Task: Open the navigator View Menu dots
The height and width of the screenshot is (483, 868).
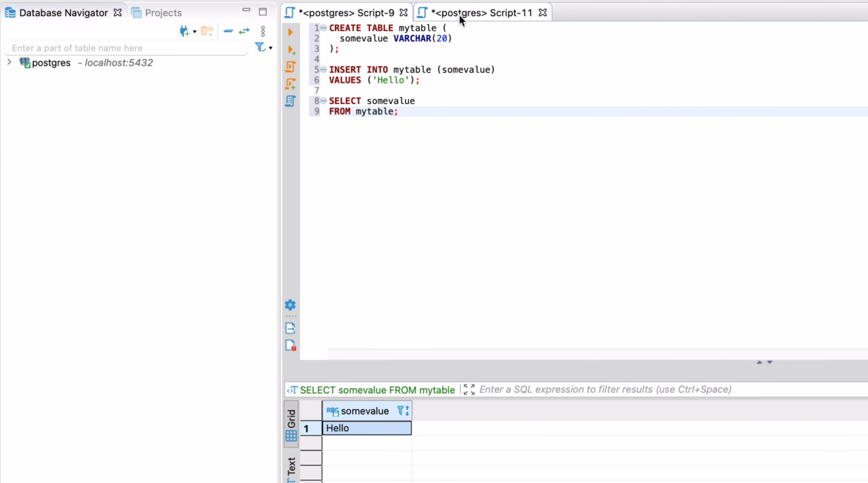Action: pyautogui.click(x=263, y=31)
